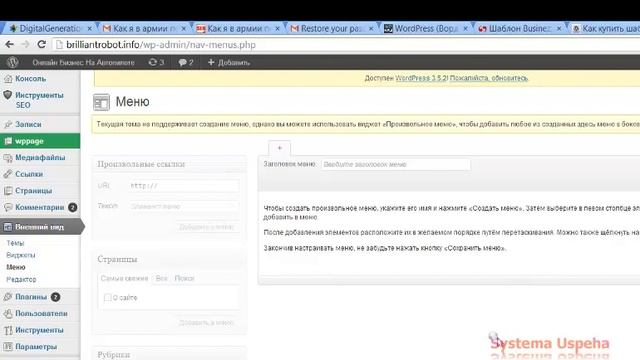Open the Страницы menu item in the sidebar
The width and height of the screenshot is (640, 360).
pos(33,191)
